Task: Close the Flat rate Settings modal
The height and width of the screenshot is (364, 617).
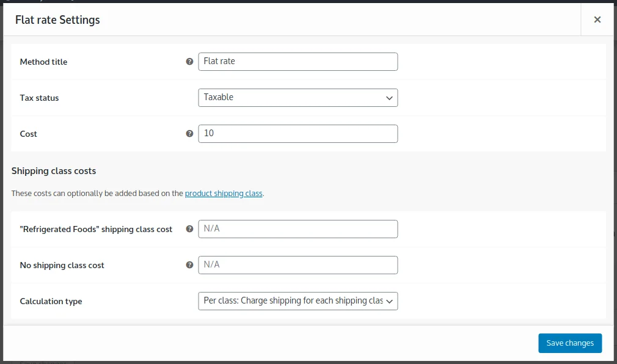Action: pos(597,18)
